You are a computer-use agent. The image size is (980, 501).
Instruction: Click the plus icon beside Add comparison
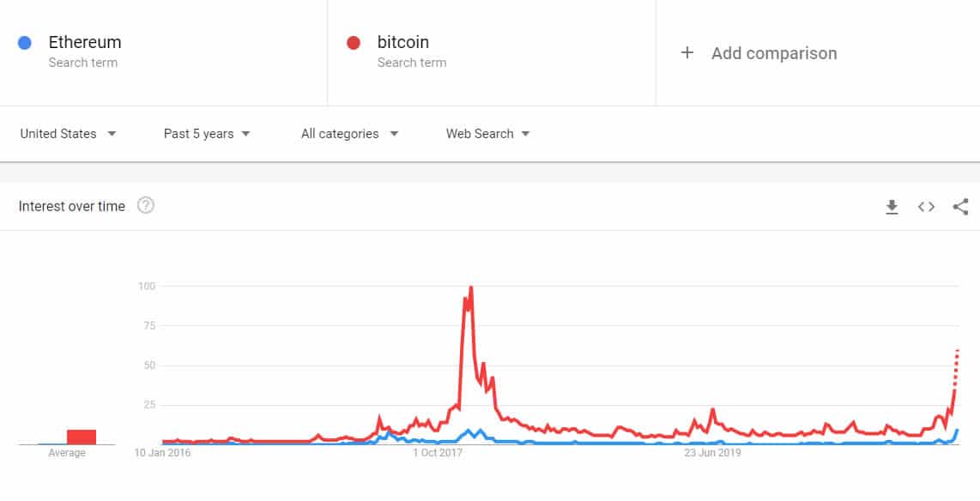pos(687,52)
